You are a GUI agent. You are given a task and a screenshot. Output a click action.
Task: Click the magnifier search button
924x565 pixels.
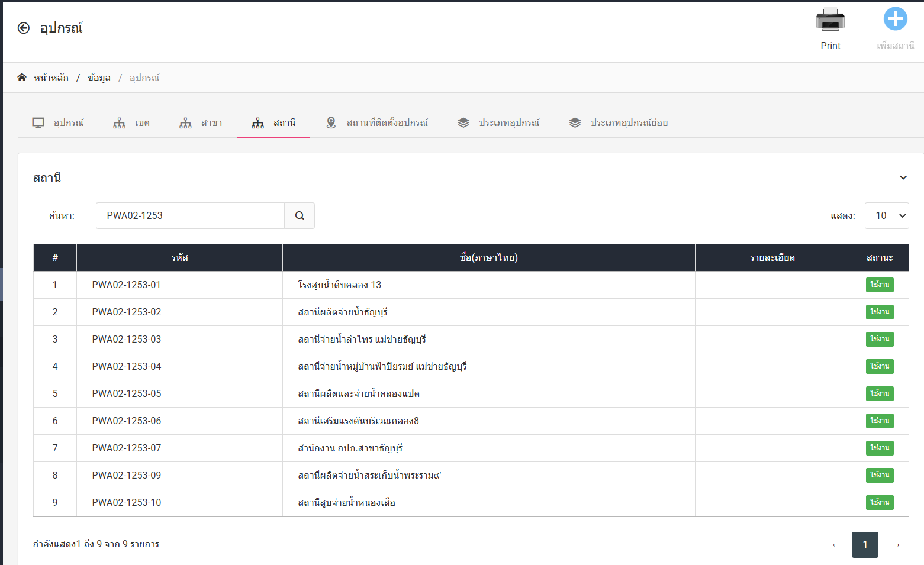point(300,216)
